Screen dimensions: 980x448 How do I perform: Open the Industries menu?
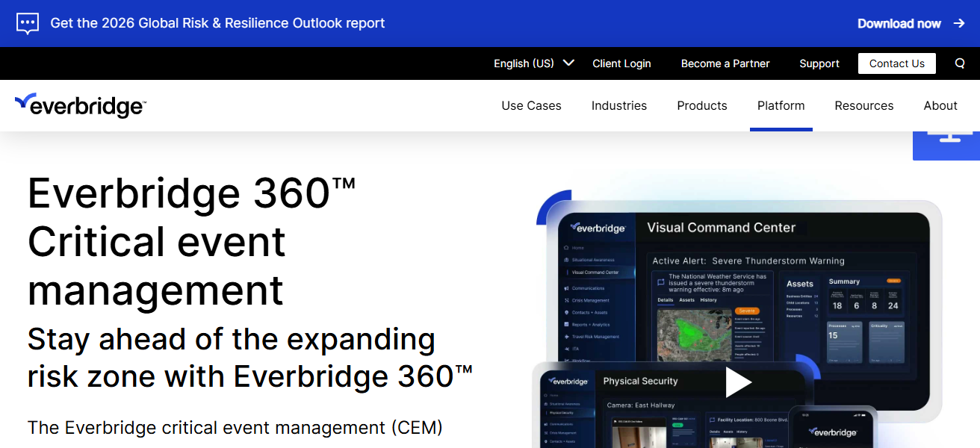(619, 105)
